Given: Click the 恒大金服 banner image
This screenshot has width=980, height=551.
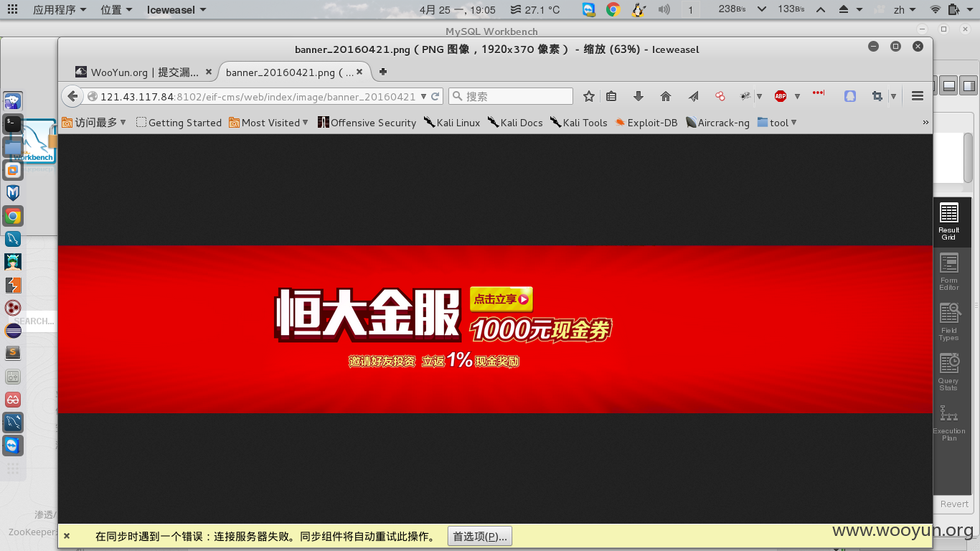Looking at the screenshot, I should coord(495,329).
